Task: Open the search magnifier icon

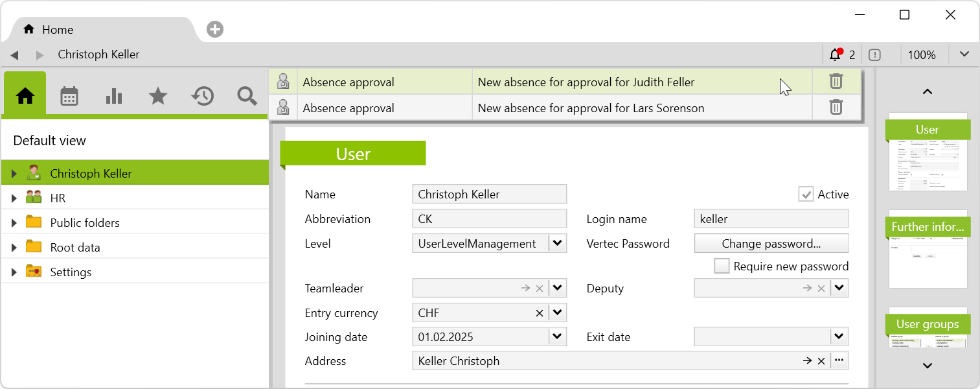Action: tap(247, 97)
